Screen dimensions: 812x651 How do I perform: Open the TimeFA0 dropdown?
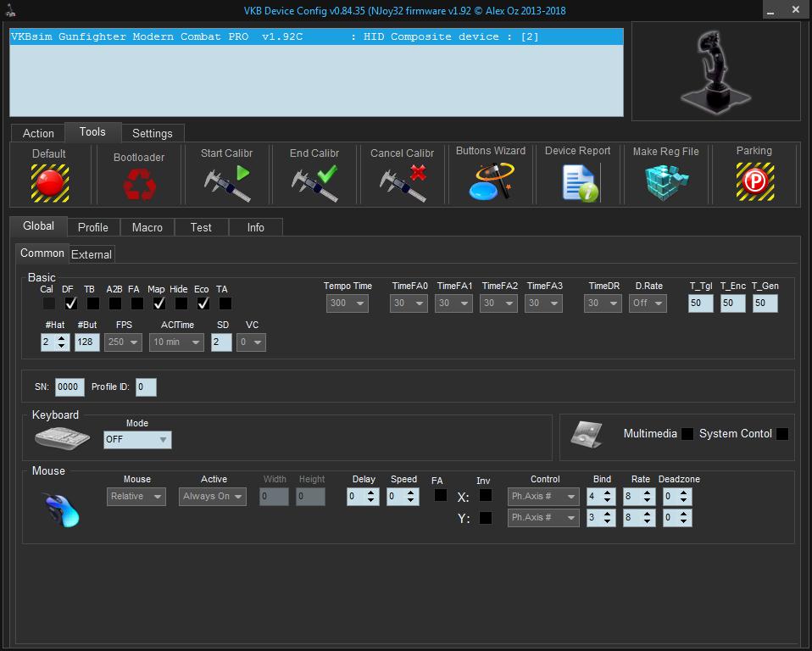point(409,303)
